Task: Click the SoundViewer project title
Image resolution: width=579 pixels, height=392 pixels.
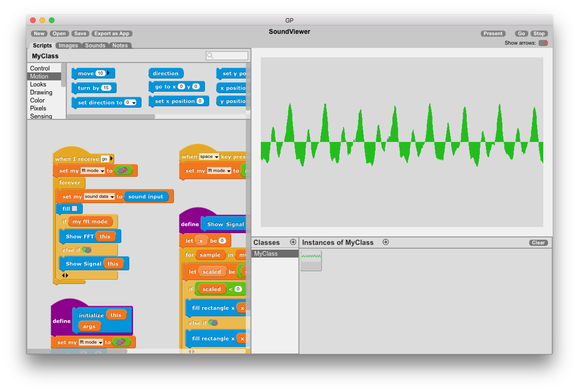Action: click(x=289, y=32)
